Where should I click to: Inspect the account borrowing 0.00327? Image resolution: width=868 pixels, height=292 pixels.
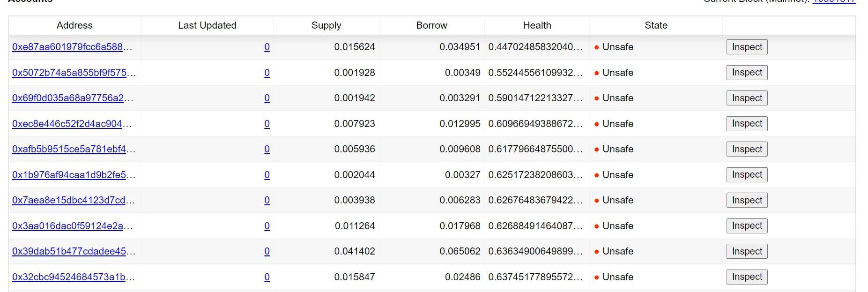[x=747, y=175]
